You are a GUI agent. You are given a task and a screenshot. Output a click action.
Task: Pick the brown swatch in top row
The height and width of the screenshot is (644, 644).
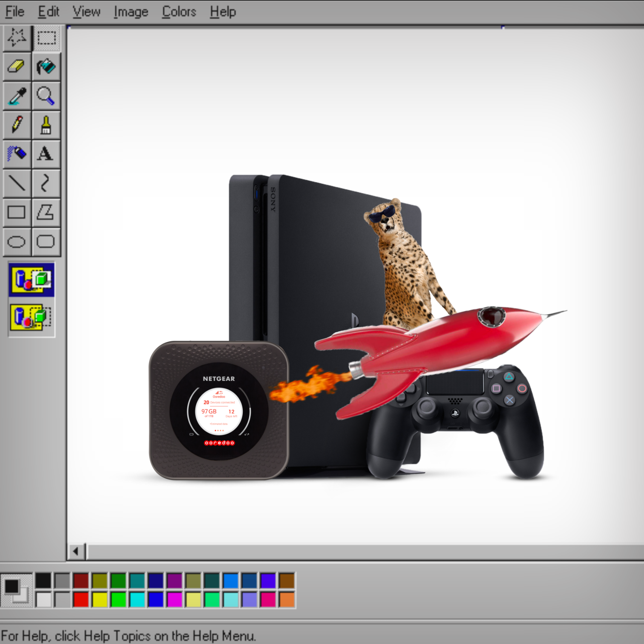287,581
